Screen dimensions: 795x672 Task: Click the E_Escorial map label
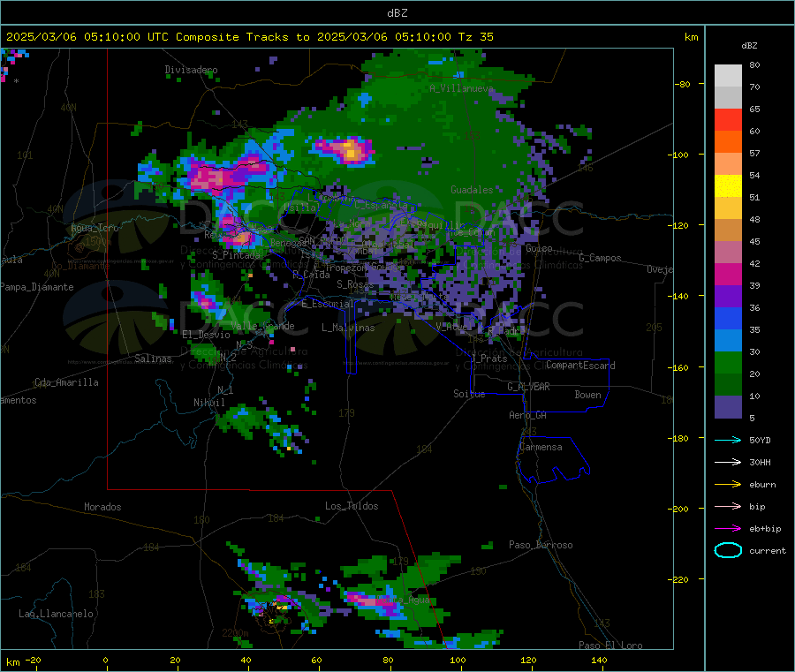tap(328, 304)
